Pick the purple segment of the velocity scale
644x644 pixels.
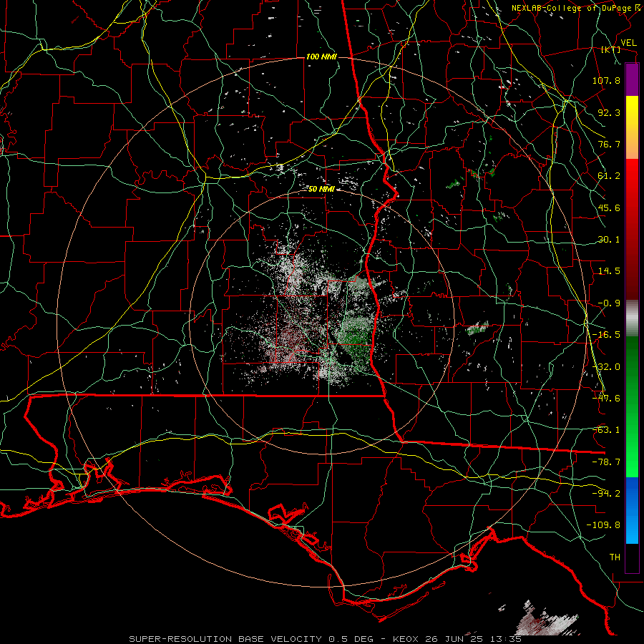pos(632,79)
